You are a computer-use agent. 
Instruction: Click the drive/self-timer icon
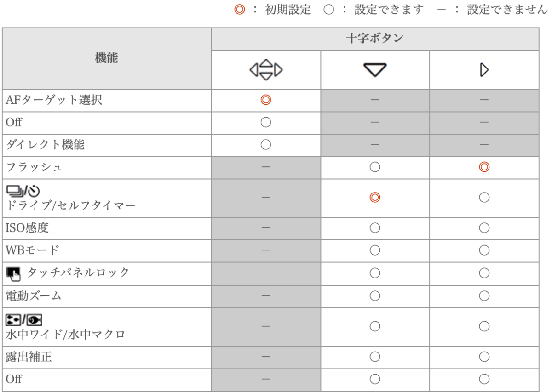(23, 190)
